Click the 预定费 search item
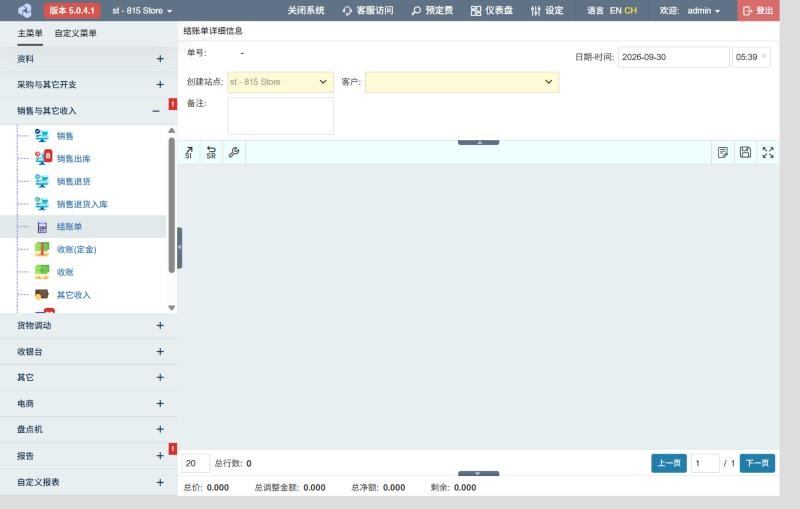Screen dimensions: 800x509 432,10
